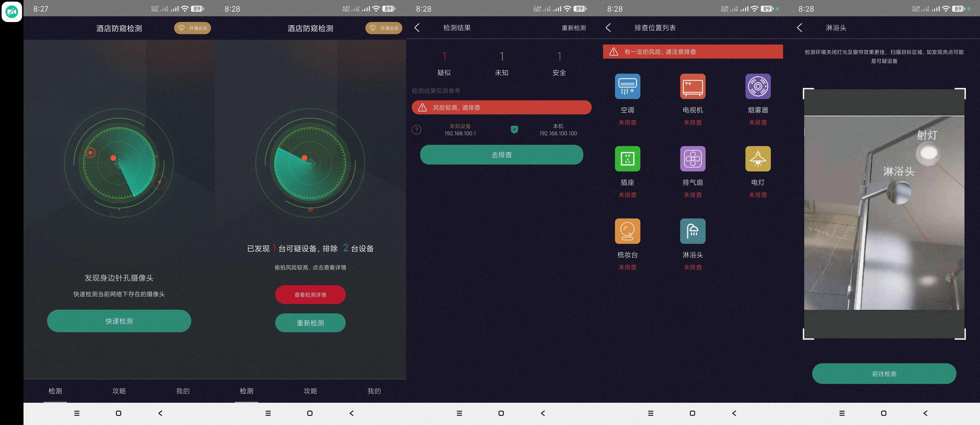Select the 电视机 television icon
980x425 pixels.
[x=692, y=86]
